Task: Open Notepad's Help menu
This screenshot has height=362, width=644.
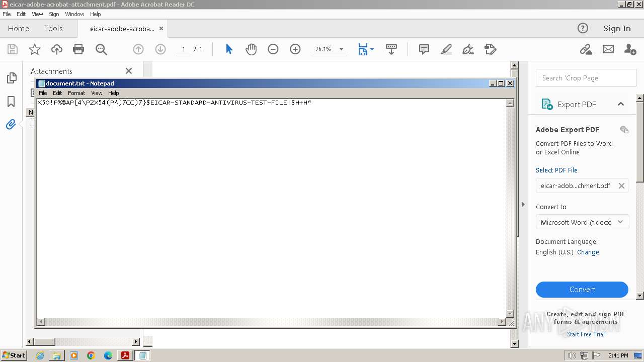Action: (114, 93)
